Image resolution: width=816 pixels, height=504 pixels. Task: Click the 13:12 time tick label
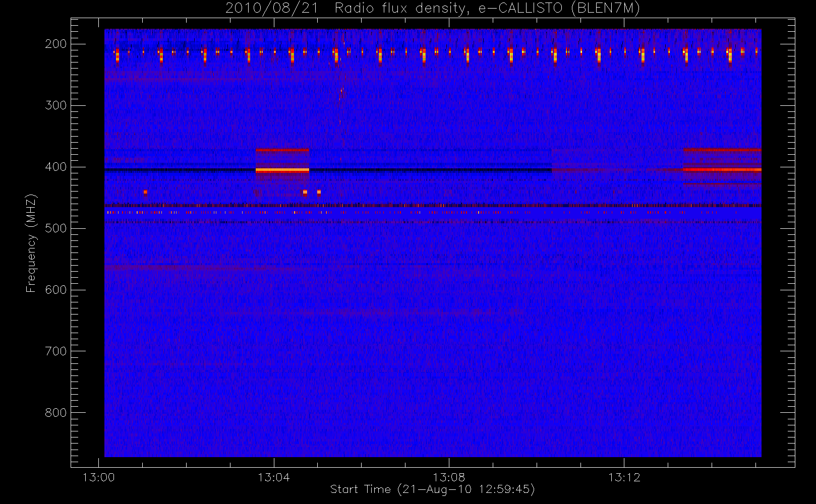(x=624, y=477)
